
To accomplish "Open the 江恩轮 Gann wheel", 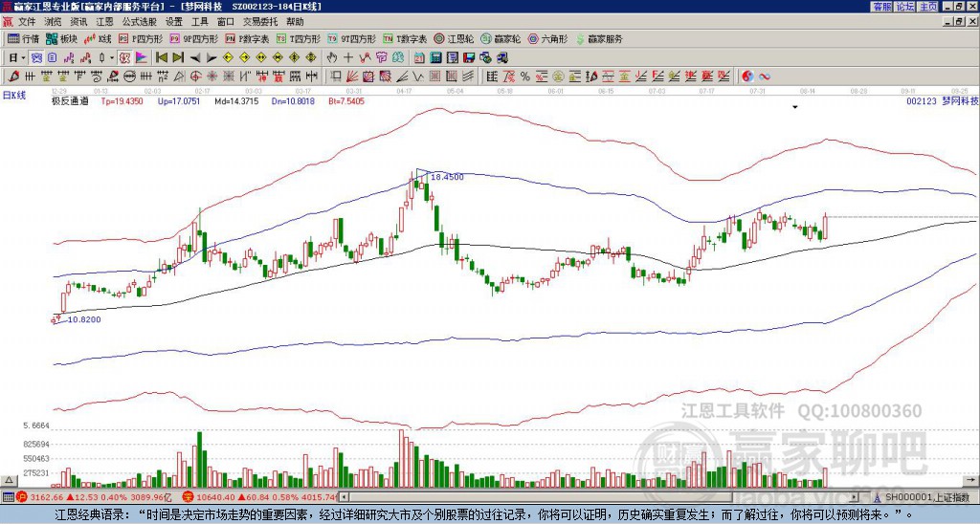I will (x=454, y=38).
